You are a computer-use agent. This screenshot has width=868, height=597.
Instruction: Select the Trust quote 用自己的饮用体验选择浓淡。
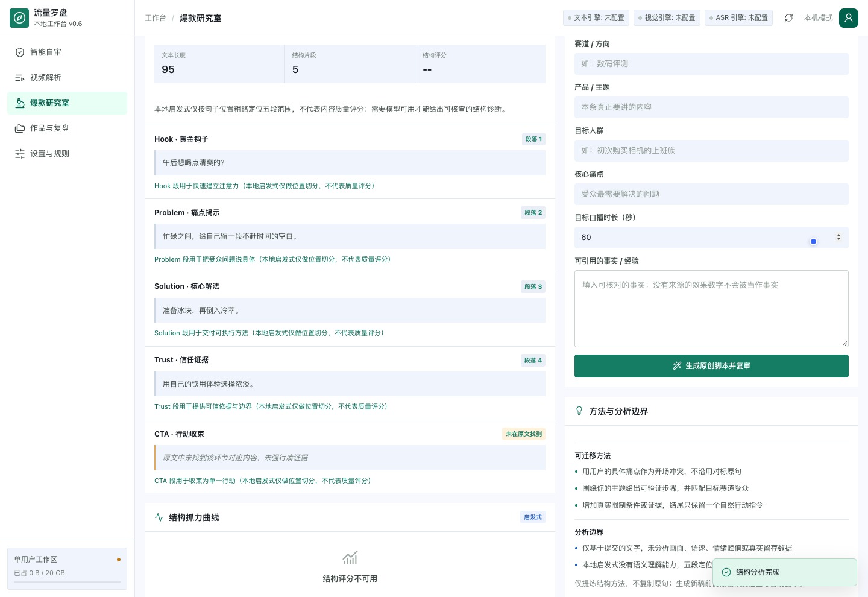(x=350, y=384)
